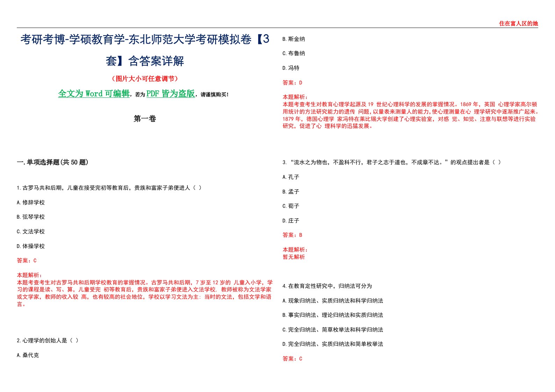The height and width of the screenshot is (392, 555).
Task: Click the 本题解析 label under question 2's answer
Action: coord(295,97)
